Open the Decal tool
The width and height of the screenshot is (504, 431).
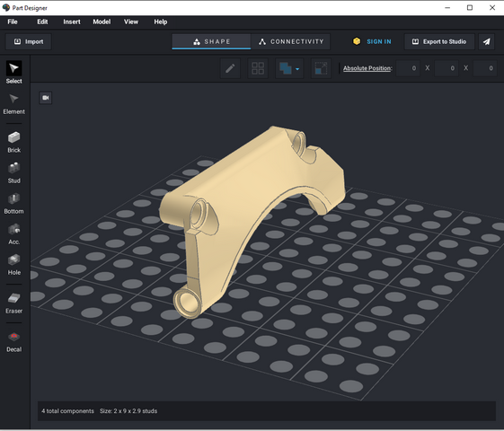click(13, 342)
